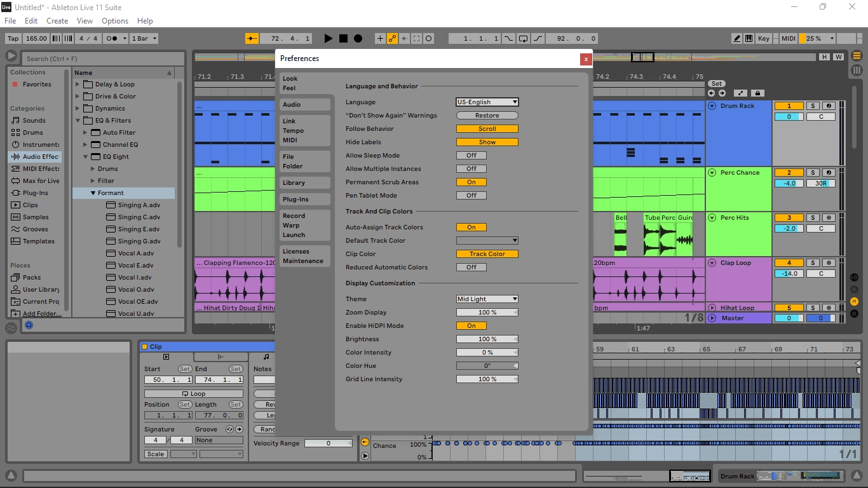Toggle browser visibility triangle icon
This screenshot has width=868, height=488.
tap(11, 57)
